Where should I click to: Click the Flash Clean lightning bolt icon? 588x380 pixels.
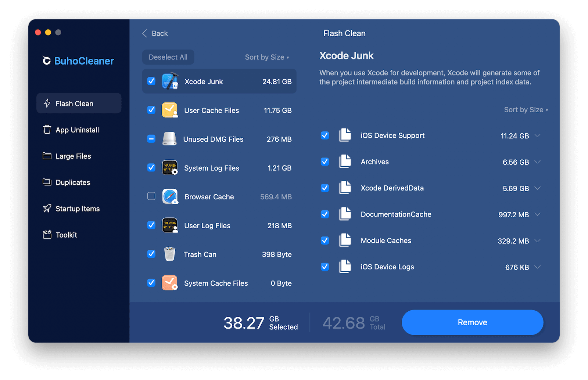47,103
